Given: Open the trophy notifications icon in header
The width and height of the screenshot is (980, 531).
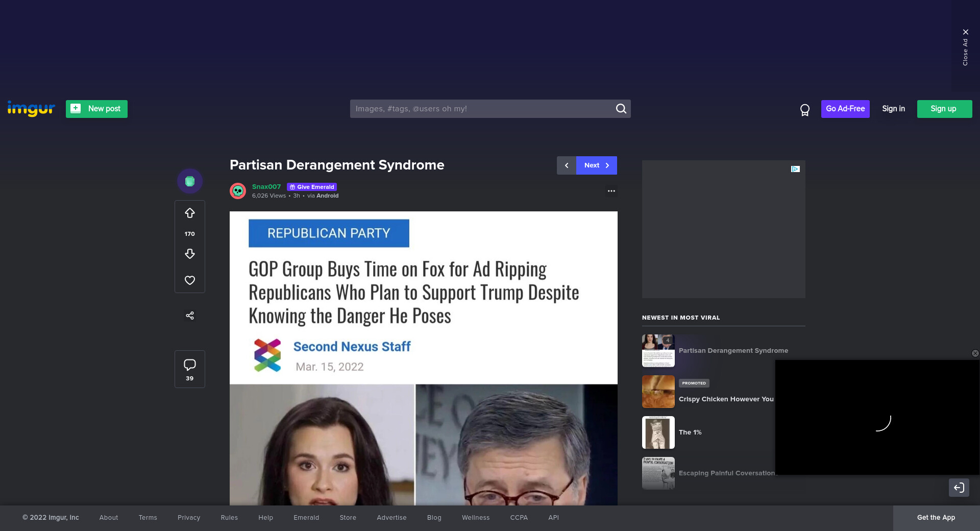Looking at the screenshot, I should pos(805,110).
